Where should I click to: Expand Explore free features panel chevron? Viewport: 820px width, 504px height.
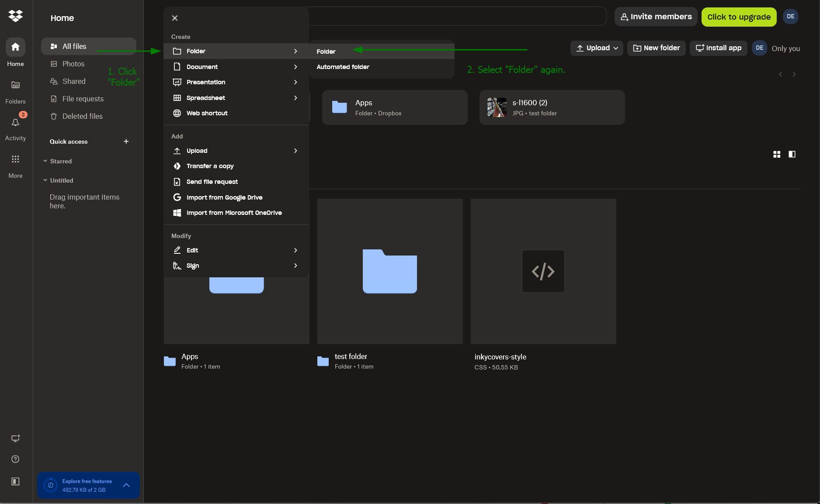[126, 485]
